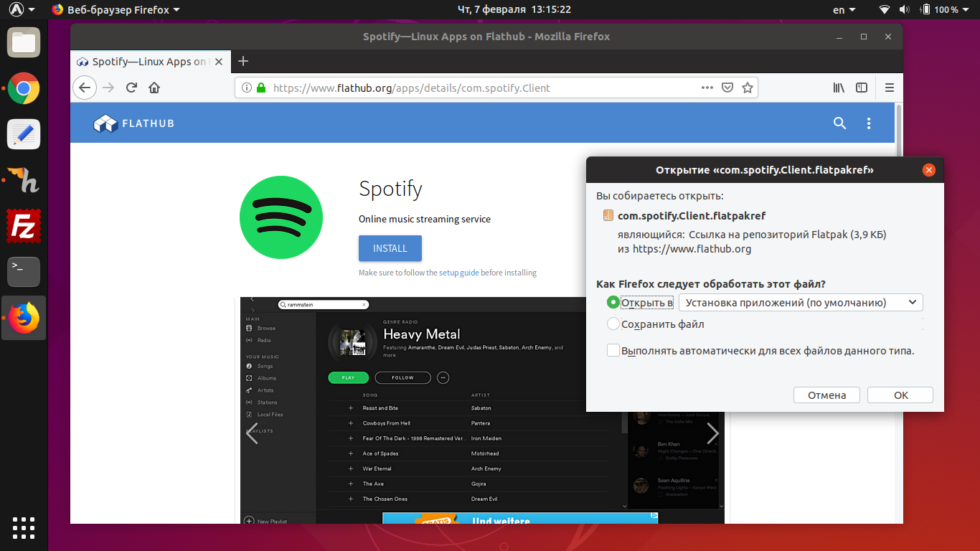The height and width of the screenshot is (551, 980).
Task: Go to Firefox home page
Action: 154,88
